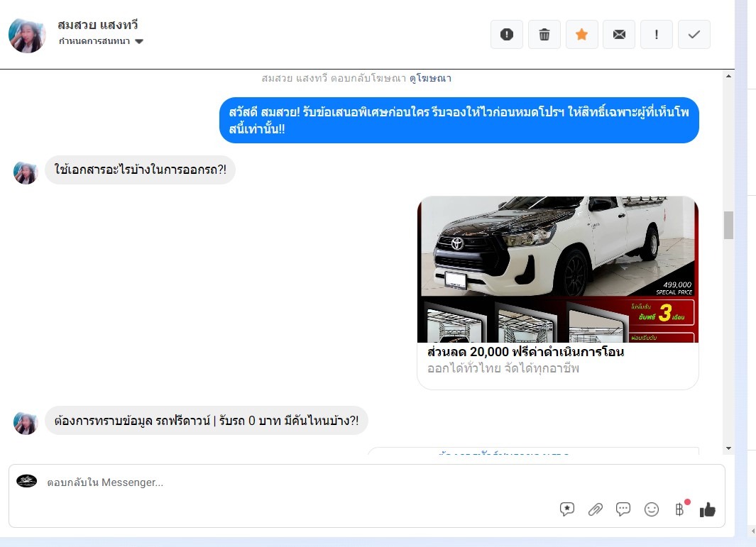Click page logo avatar in reply box

pos(26,481)
